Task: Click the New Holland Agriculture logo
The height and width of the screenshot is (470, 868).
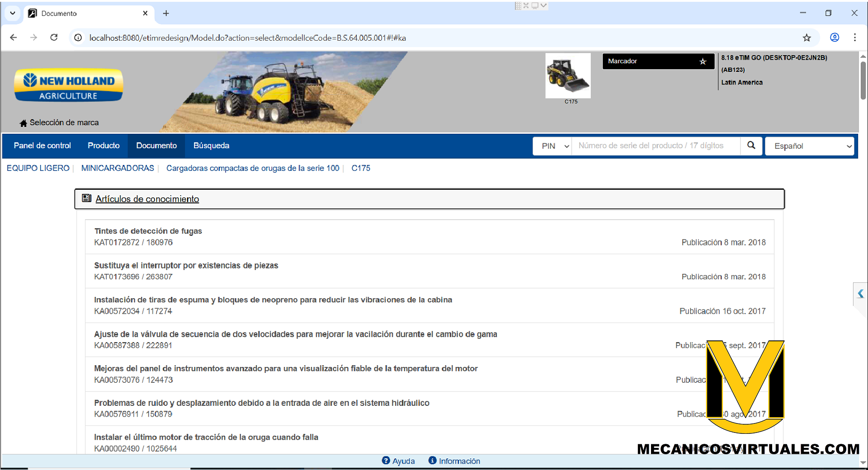Action: 69,85
